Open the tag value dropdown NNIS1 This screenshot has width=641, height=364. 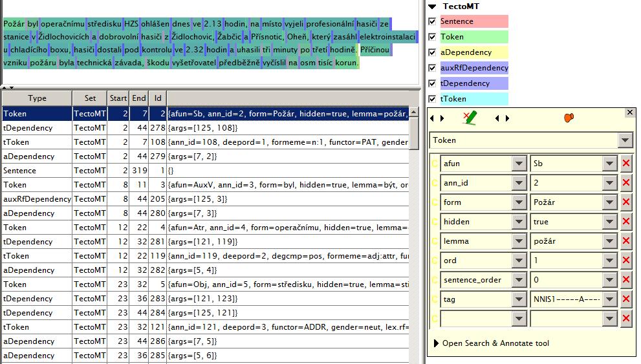coord(609,299)
